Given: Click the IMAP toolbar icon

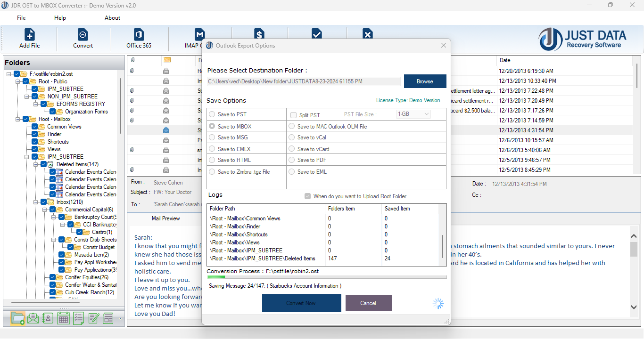Looking at the screenshot, I should (x=200, y=34).
